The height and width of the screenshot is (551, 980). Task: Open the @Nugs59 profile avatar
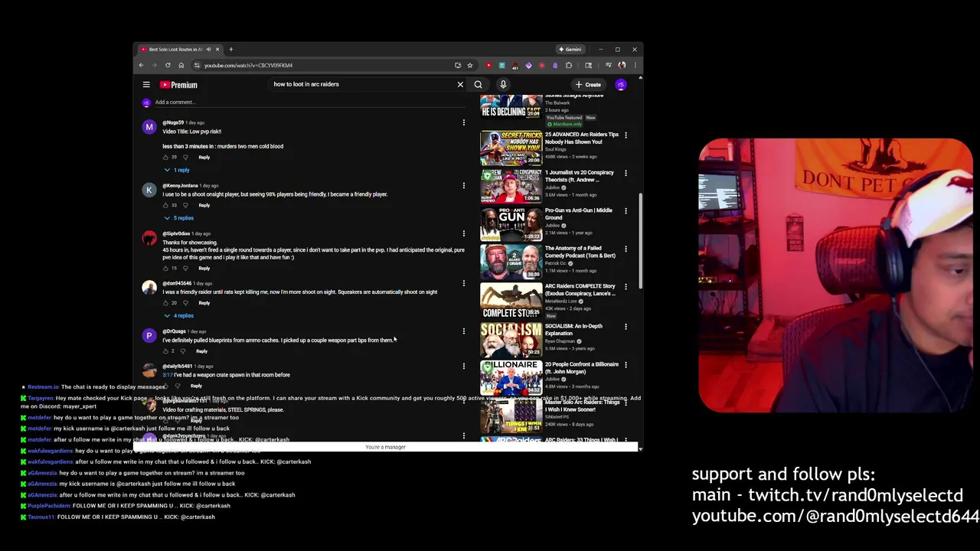pyautogui.click(x=149, y=127)
